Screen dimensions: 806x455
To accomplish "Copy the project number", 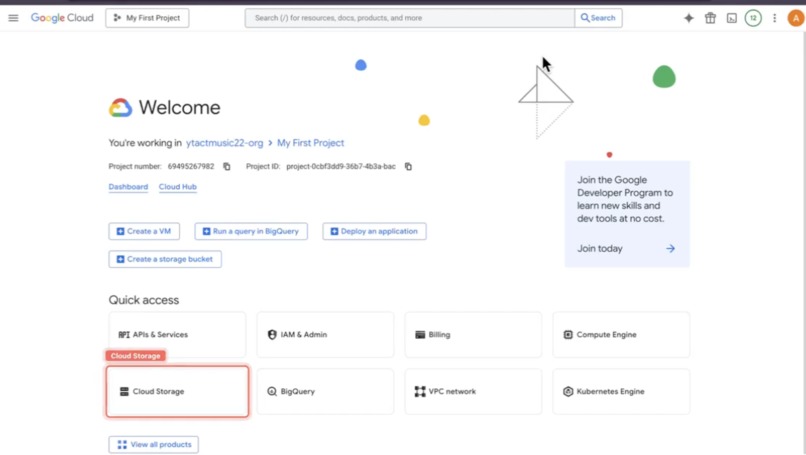I will [x=227, y=167].
